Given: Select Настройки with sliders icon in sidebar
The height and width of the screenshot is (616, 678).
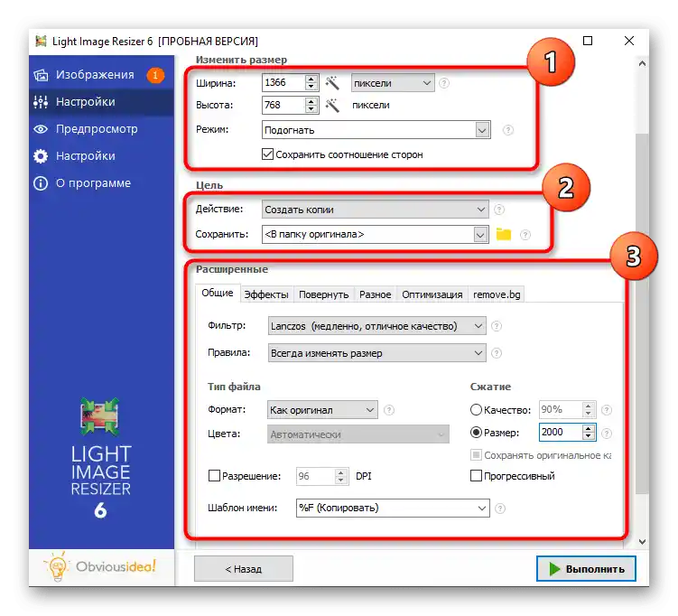Looking at the screenshot, I should click(x=101, y=102).
